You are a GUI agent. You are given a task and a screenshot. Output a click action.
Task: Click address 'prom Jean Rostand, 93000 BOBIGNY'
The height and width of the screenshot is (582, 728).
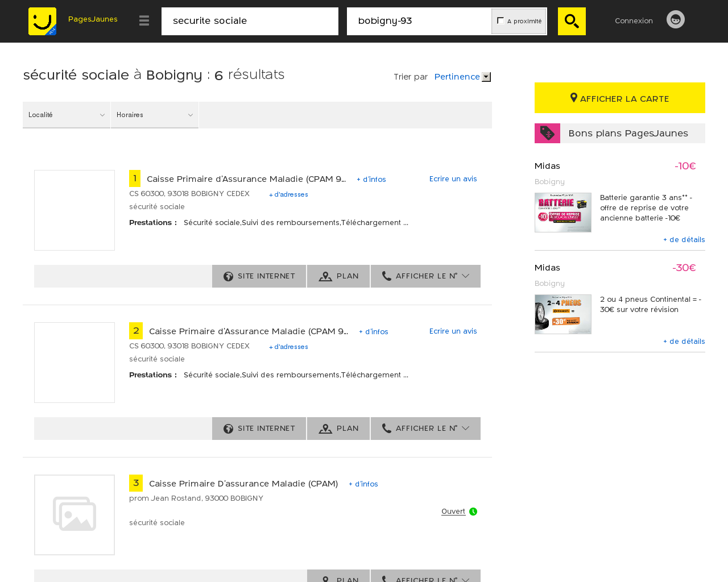point(196,498)
